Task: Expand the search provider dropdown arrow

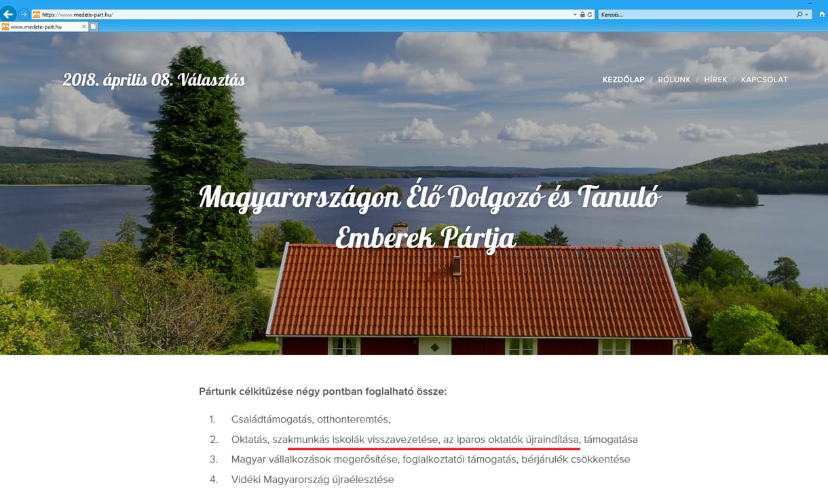Action: click(x=806, y=14)
